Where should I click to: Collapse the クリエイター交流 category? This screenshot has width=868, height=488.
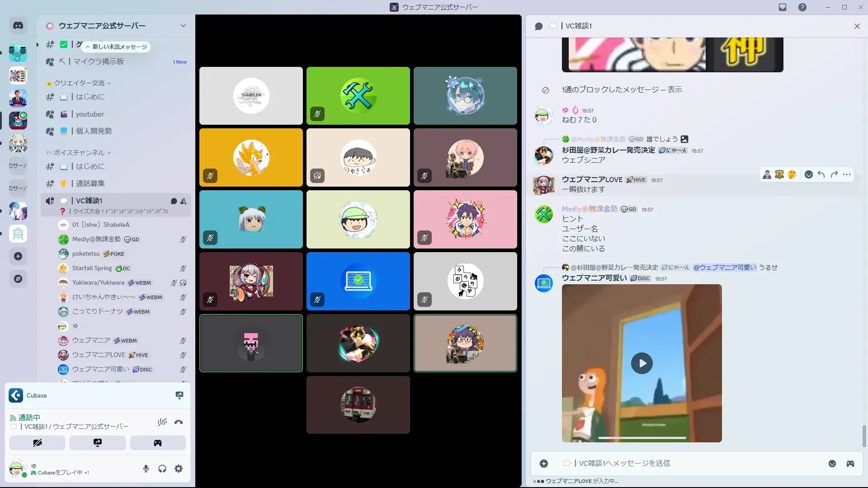pyautogui.click(x=80, y=83)
